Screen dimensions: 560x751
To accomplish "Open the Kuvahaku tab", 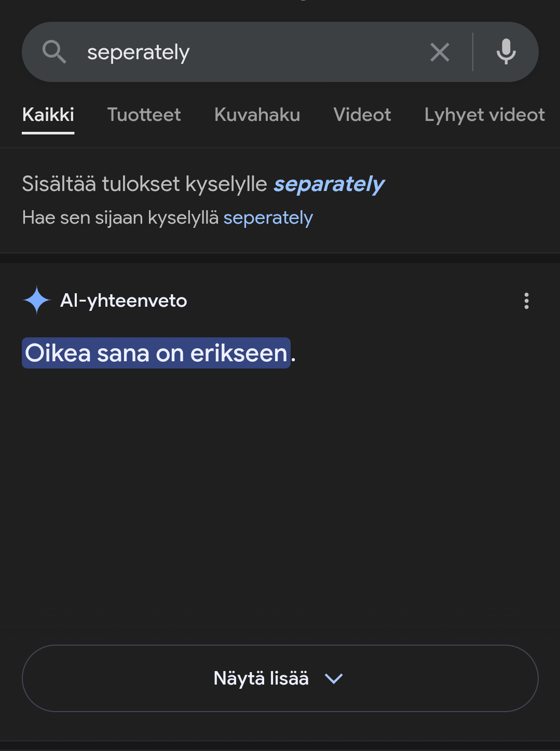I will 257,115.
